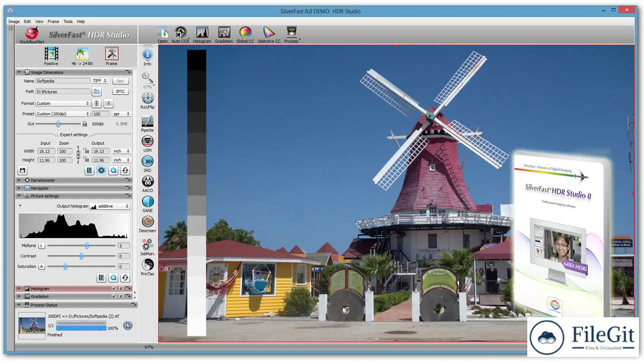Click the Name field containing Softpedia
This screenshot has height=362, width=644.
63,81
